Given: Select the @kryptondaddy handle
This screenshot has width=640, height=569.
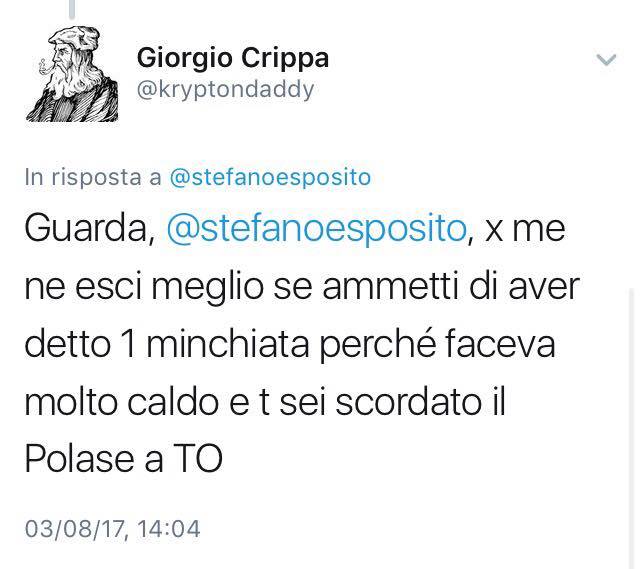Looking at the screenshot, I should (x=225, y=90).
